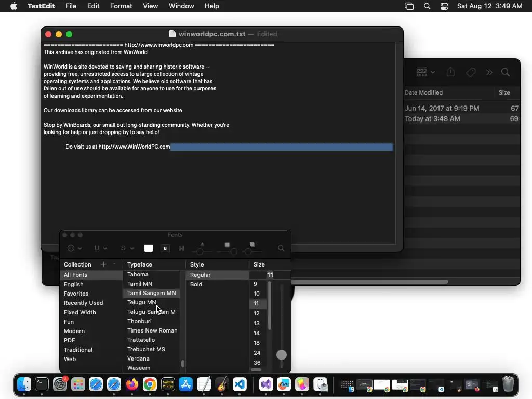Pick font size 9
Image resolution: width=532 pixels, height=399 pixels.
click(259, 284)
